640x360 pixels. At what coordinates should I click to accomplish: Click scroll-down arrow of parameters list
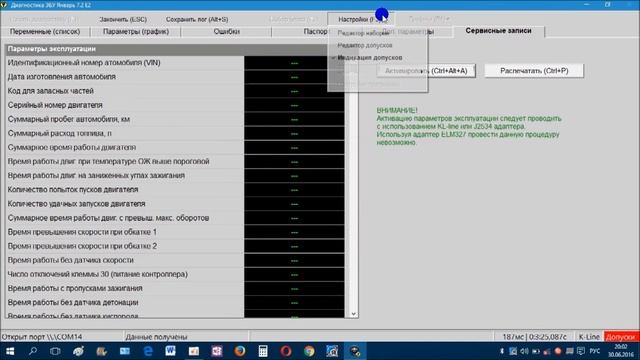click(353, 314)
